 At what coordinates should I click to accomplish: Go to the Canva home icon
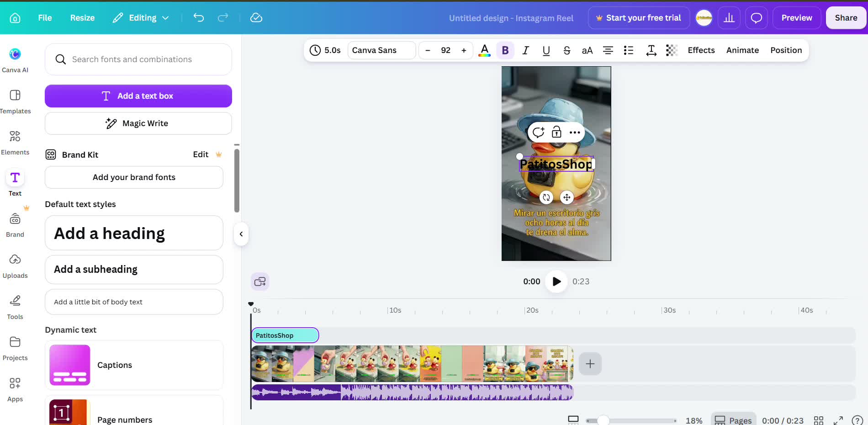[15, 18]
